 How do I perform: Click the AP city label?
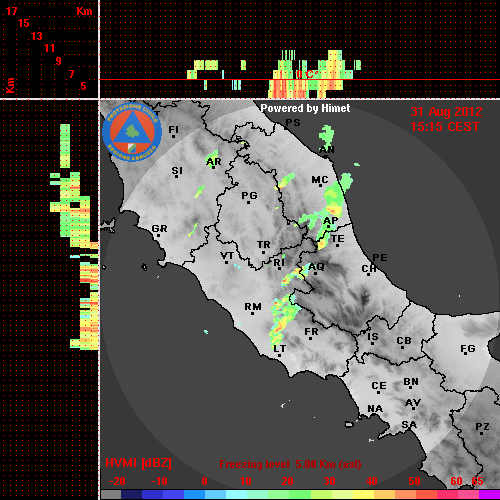[331, 221]
